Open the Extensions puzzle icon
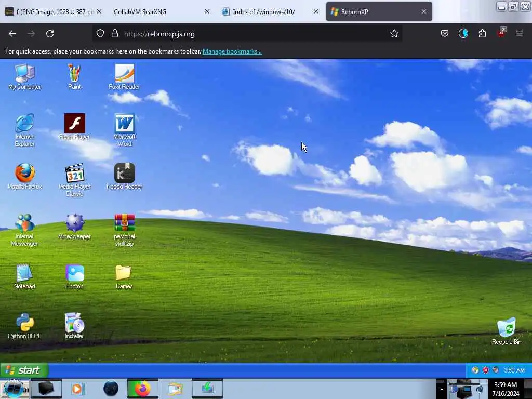This screenshot has height=399, width=532. (x=482, y=34)
